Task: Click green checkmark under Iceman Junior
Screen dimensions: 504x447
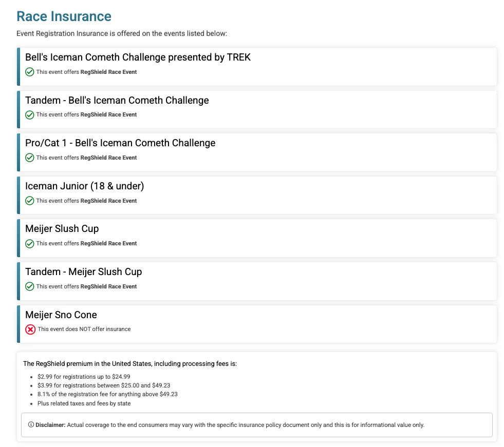Action: [30, 201]
